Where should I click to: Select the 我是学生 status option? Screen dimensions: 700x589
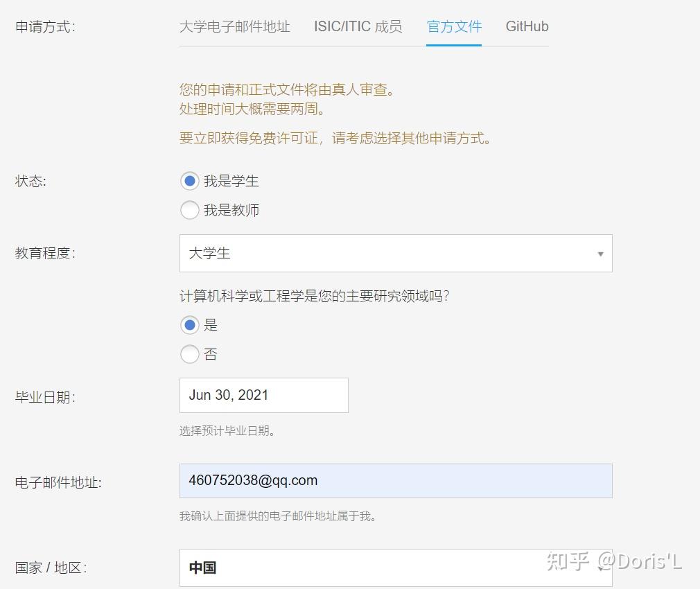pos(190,181)
